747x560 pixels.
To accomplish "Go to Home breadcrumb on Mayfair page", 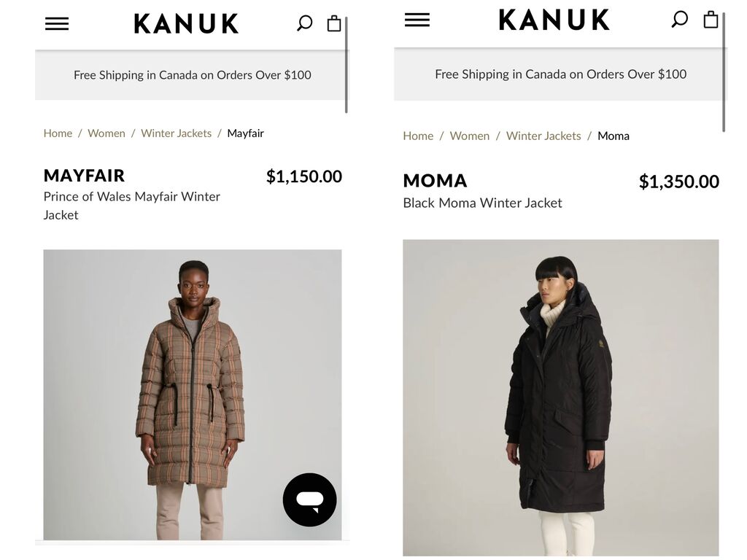I will tap(58, 133).
